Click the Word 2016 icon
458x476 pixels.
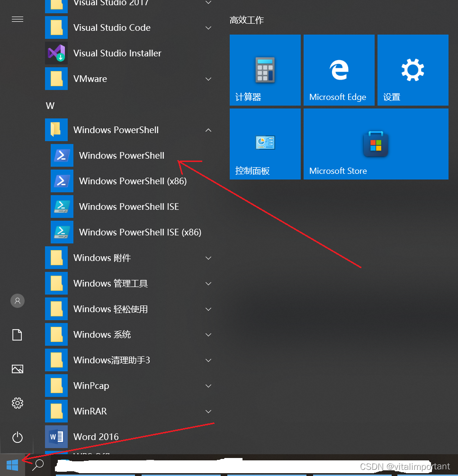(56, 437)
